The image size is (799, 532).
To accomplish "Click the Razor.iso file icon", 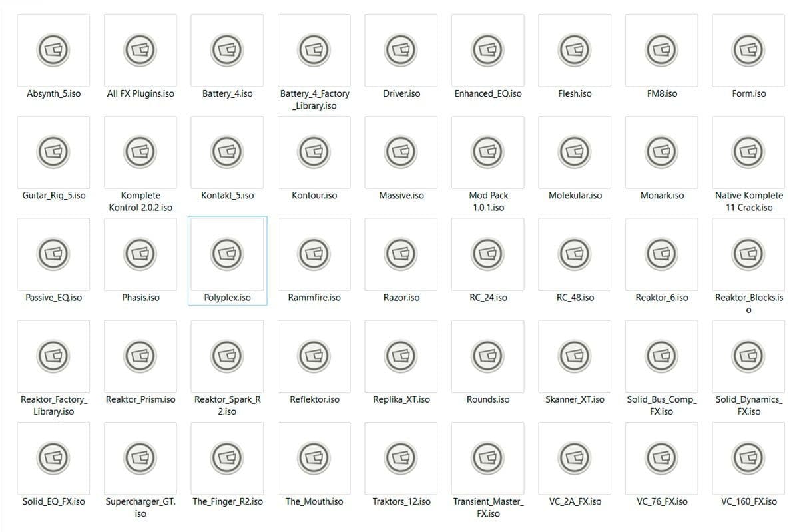I will [401, 254].
